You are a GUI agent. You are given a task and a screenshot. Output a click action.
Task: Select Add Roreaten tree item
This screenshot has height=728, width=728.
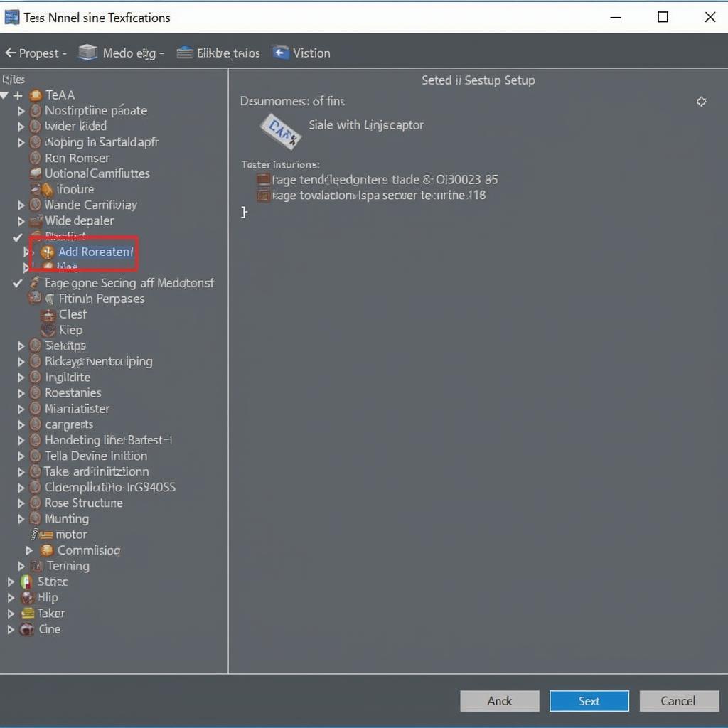[96, 252]
